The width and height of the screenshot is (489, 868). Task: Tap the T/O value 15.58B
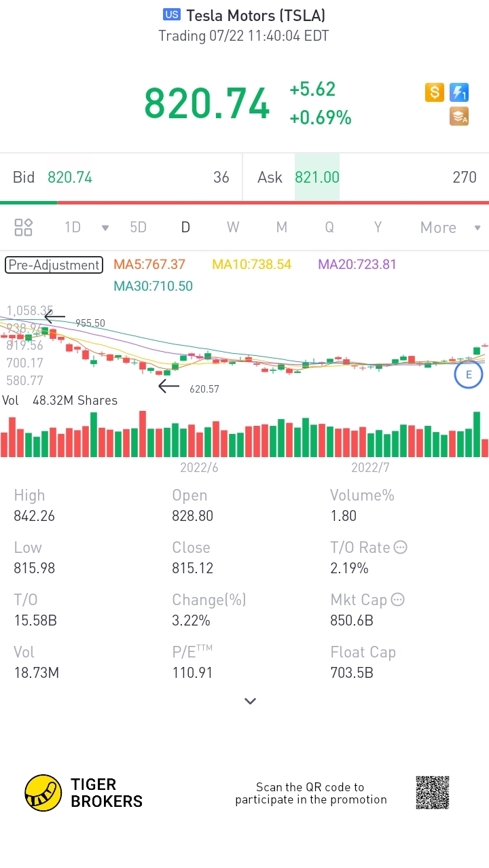pyautogui.click(x=35, y=621)
